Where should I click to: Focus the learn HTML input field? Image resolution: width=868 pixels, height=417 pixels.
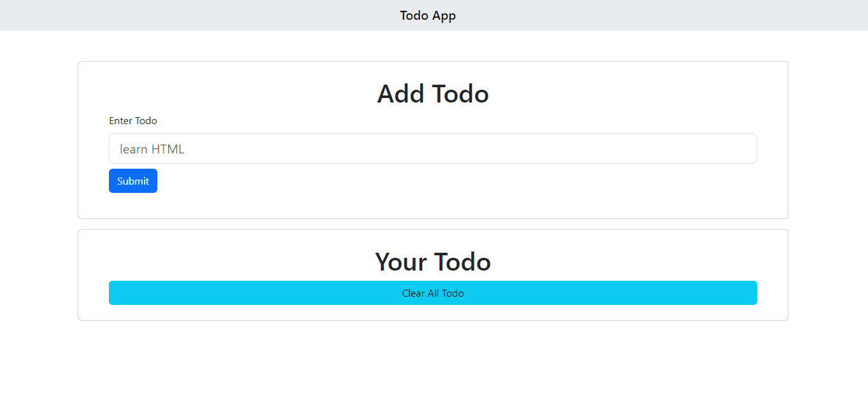click(433, 148)
